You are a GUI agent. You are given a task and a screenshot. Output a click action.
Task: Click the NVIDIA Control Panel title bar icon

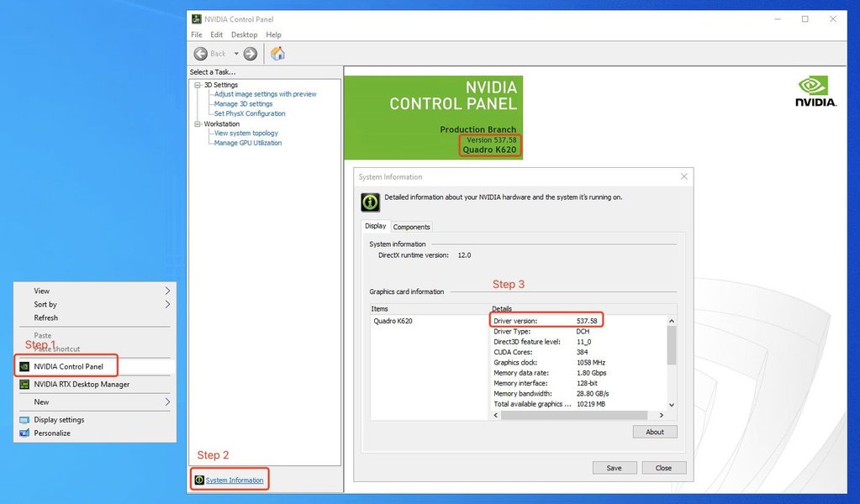(x=197, y=19)
